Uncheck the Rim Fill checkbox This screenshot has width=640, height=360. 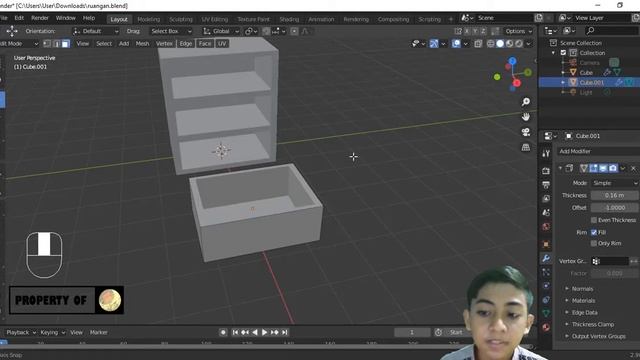click(x=594, y=232)
